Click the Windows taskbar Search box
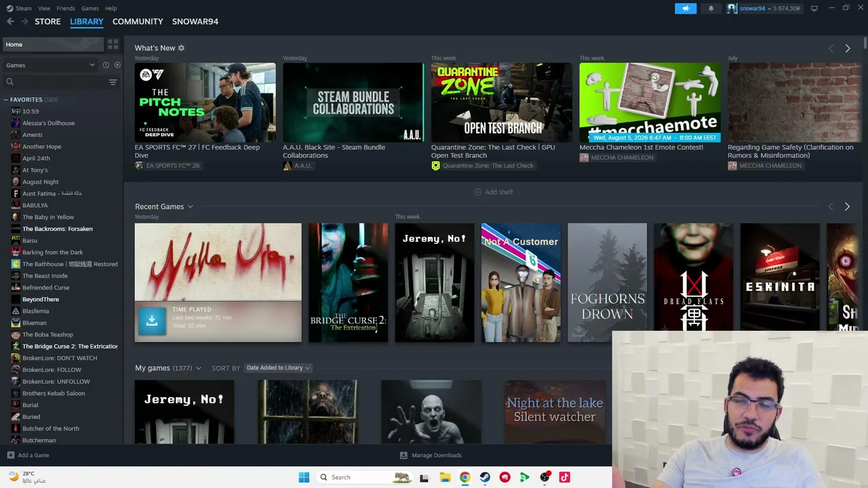 point(365,477)
